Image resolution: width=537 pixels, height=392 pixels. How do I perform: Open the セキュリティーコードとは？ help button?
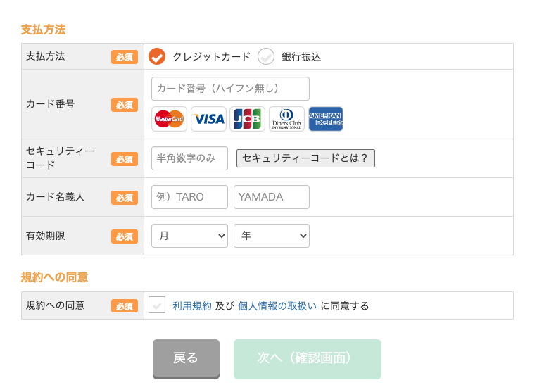point(305,158)
